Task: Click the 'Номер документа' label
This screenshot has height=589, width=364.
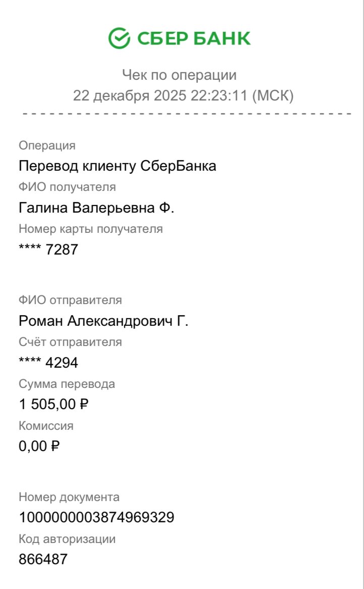Action: pyautogui.click(x=69, y=497)
